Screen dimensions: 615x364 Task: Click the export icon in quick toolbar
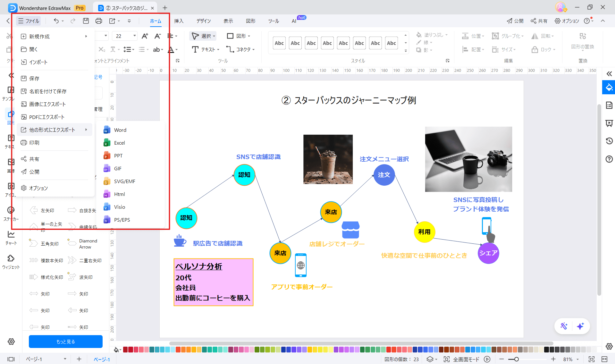pos(112,21)
